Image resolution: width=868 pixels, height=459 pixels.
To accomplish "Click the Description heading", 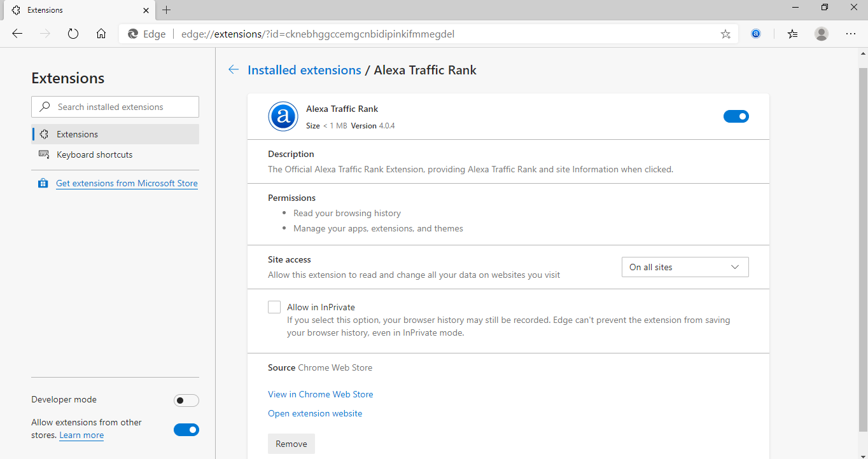I will click(x=291, y=154).
